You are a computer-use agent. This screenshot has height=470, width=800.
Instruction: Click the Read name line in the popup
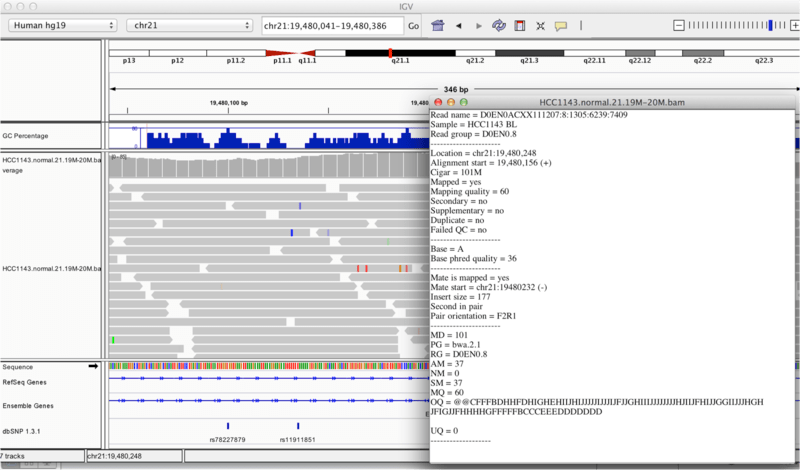(529, 115)
